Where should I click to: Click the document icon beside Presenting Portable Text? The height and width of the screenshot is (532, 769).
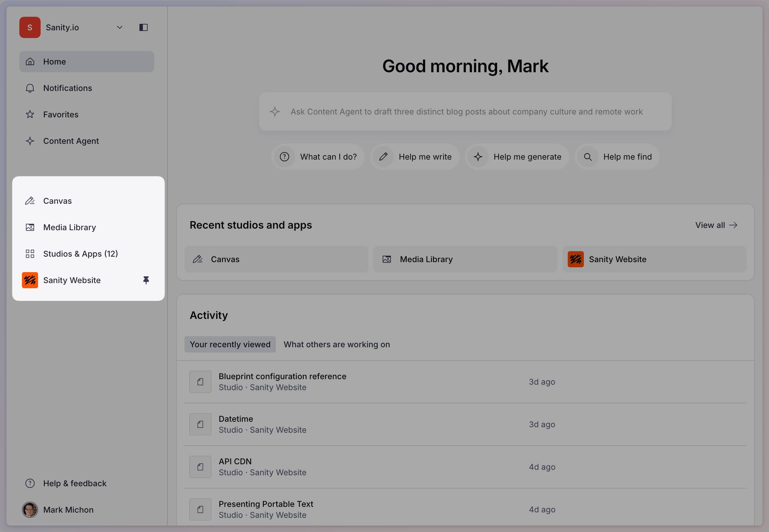[200, 509]
